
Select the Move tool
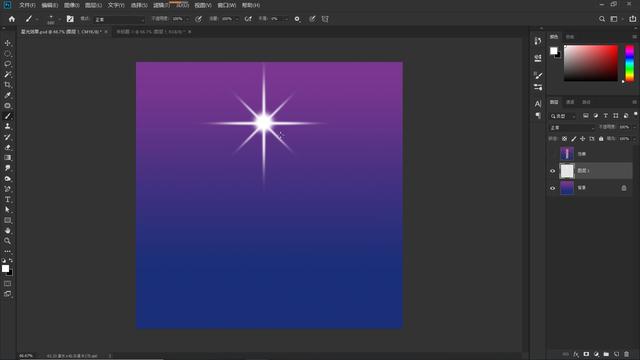tap(7, 43)
